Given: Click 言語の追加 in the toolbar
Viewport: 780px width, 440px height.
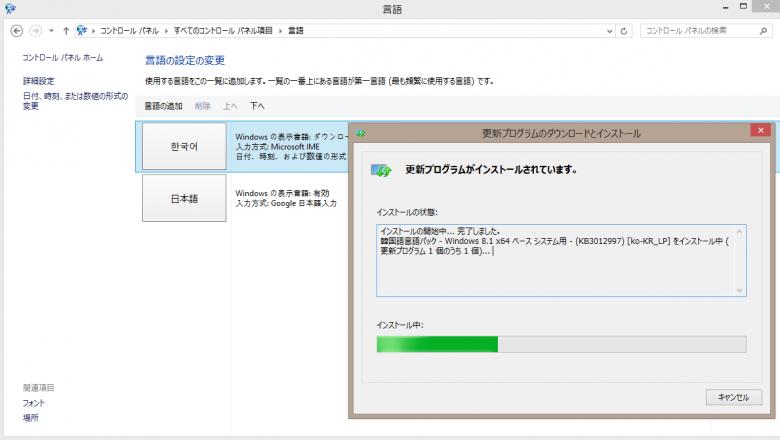Looking at the screenshot, I should click(164, 105).
